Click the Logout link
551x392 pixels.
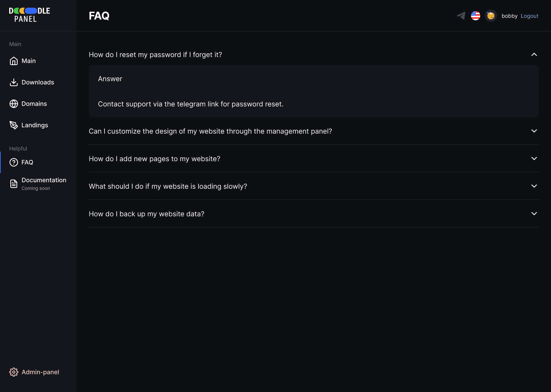[x=530, y=16]
